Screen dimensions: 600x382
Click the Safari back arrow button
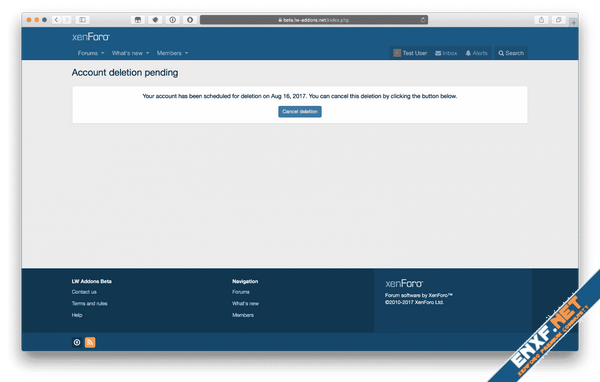point(56,20)
